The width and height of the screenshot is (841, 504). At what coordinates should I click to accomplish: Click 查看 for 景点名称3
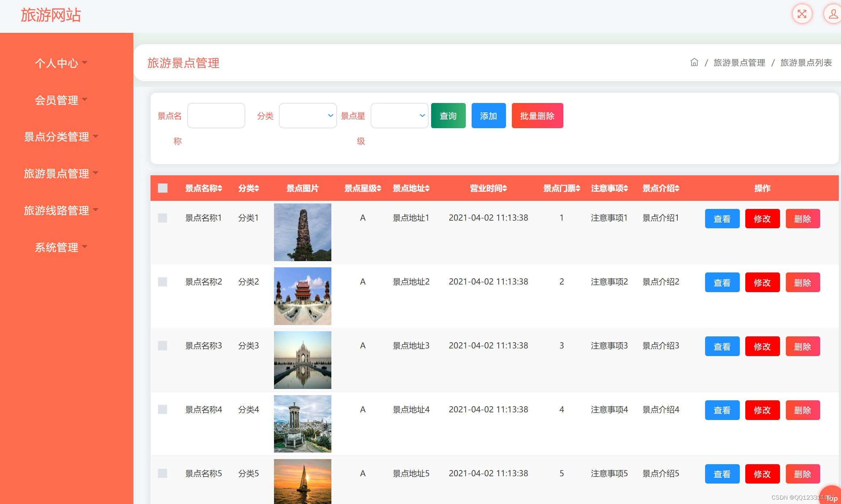point(722,346)
